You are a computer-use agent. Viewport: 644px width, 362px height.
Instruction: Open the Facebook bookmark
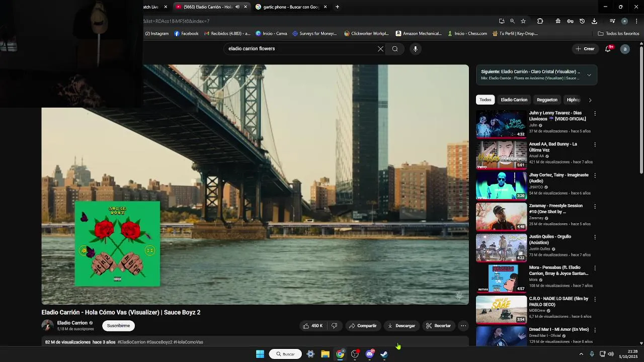tap(186, 34)
